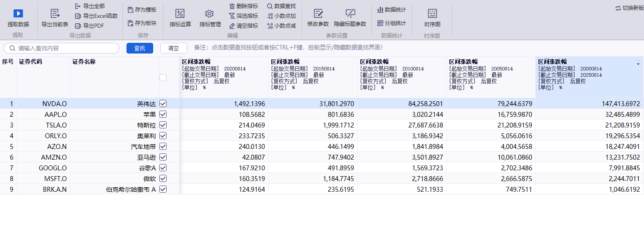Screen dimensions: 644x235
Task: Uncheck the TSLA.O row checkbox
Action: [163, 125]
